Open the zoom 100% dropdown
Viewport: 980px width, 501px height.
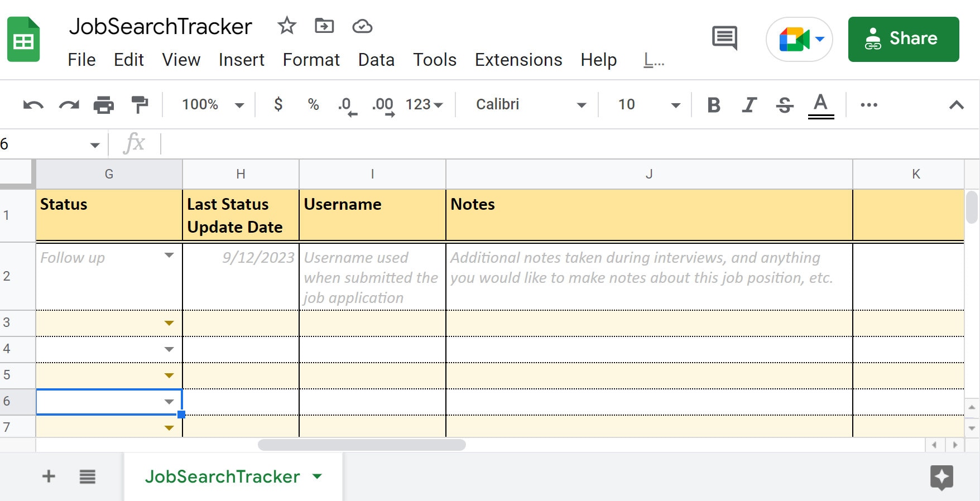click(213, 104)
